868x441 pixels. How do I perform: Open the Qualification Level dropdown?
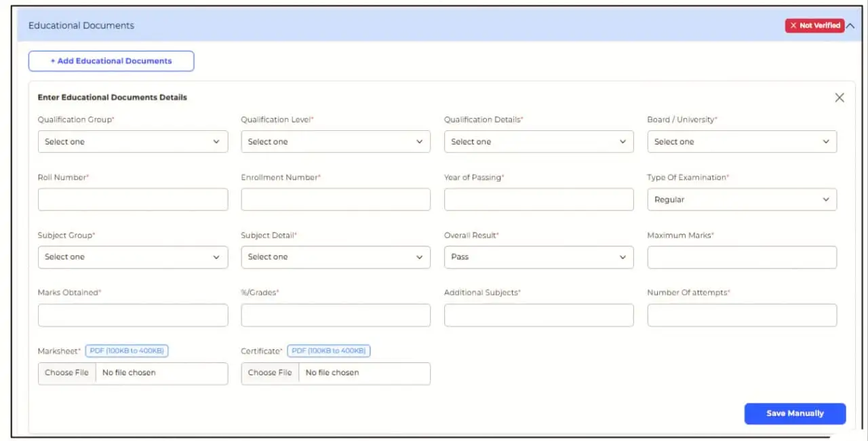point(335,141)
